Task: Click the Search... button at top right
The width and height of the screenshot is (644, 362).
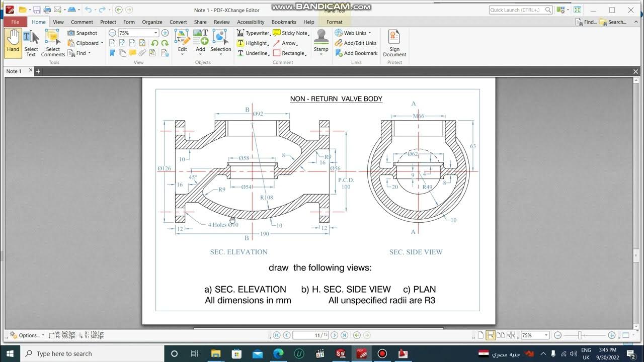Action: coord(613,22)
